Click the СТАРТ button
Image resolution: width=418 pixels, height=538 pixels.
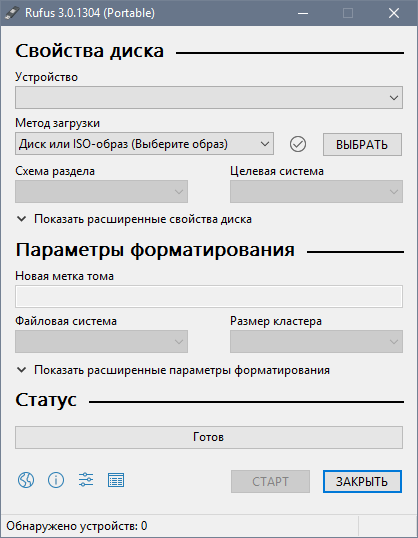tap(270, 482)
